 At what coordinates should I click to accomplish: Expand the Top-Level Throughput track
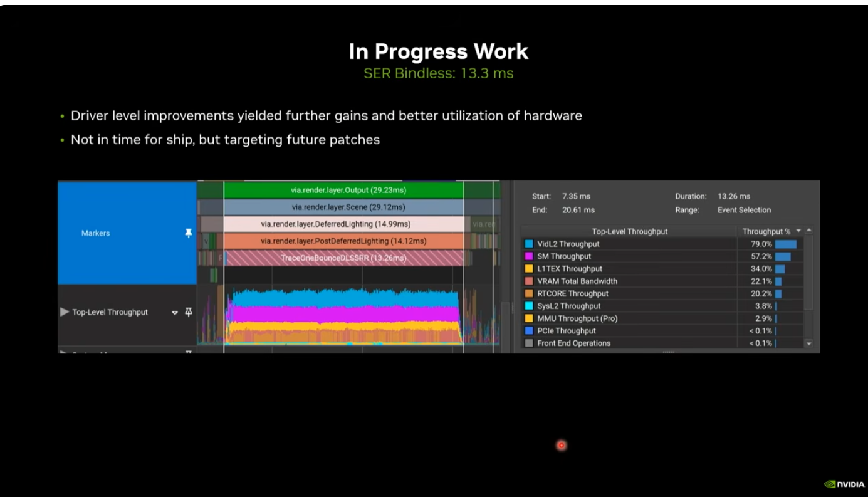65,312
